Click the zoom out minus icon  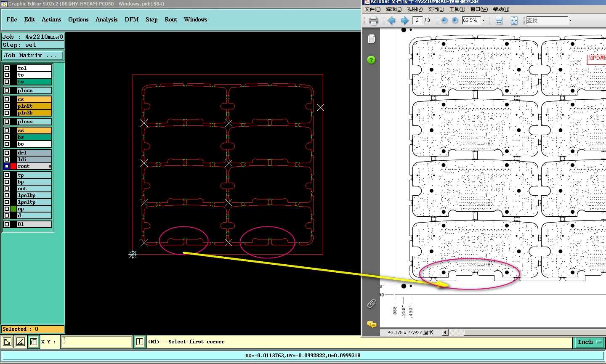[444, 21]
